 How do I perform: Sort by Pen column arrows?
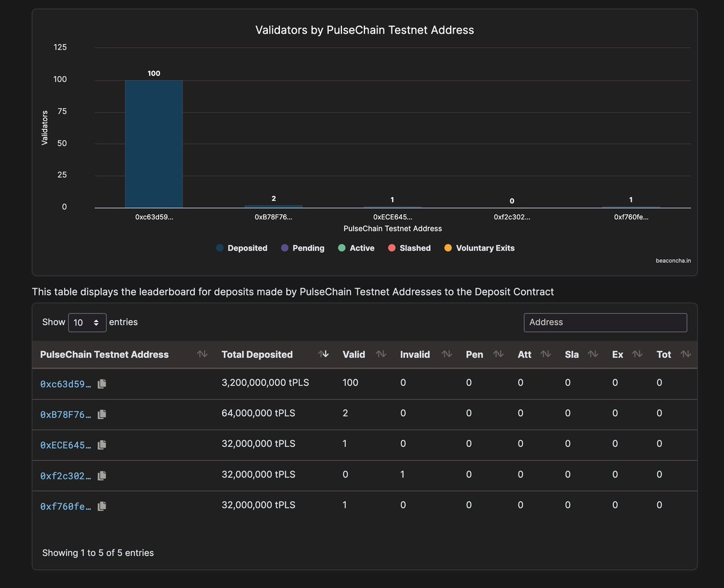pyautogui.click(x=498, y=354)
